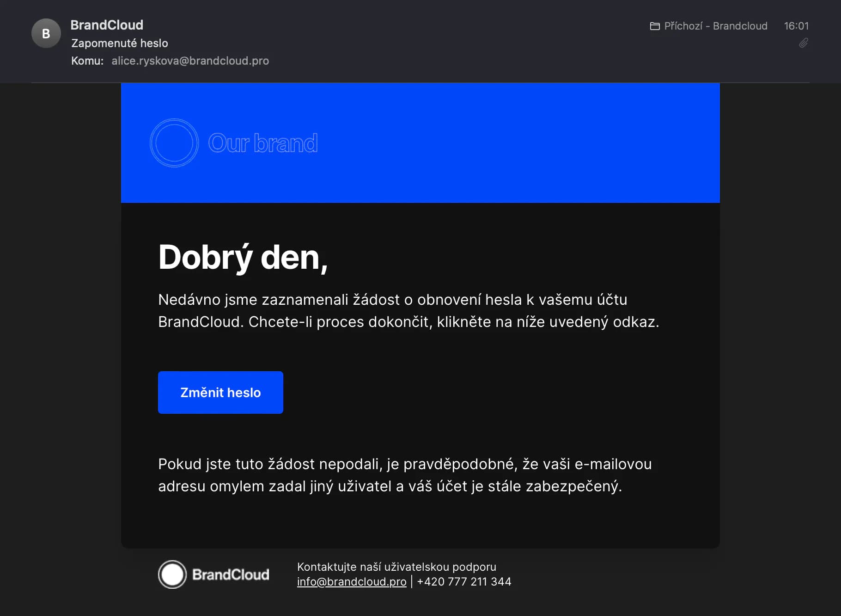Click the 'Příchozí - Brandcloud' mailbox label
The height and width of the screenshot is (616, 841).
(715, 26)
